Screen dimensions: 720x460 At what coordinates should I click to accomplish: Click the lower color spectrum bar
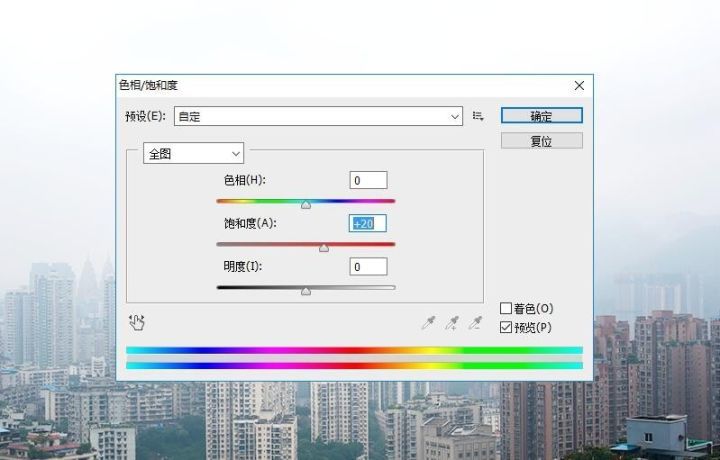(354, 365)
